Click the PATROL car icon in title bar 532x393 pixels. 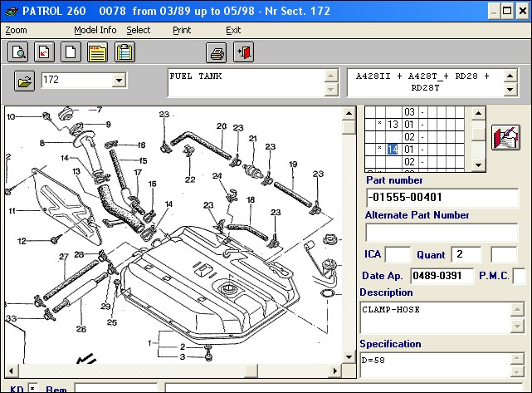[11, 12]
